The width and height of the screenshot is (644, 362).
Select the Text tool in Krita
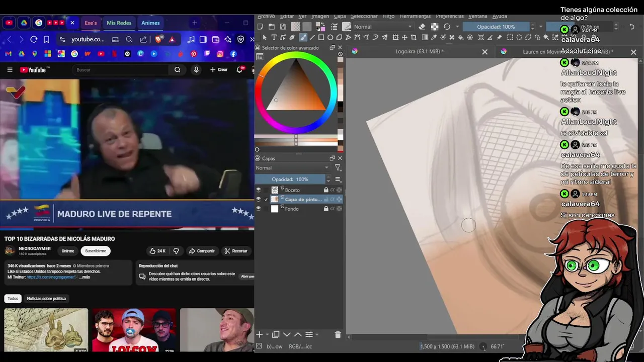click(274, 37)
